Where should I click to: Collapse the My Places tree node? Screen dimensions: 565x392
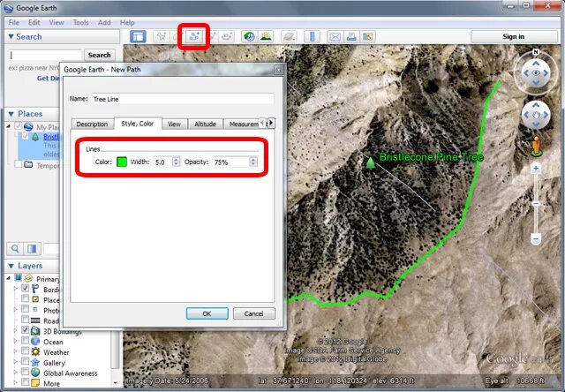pos(9,126)
